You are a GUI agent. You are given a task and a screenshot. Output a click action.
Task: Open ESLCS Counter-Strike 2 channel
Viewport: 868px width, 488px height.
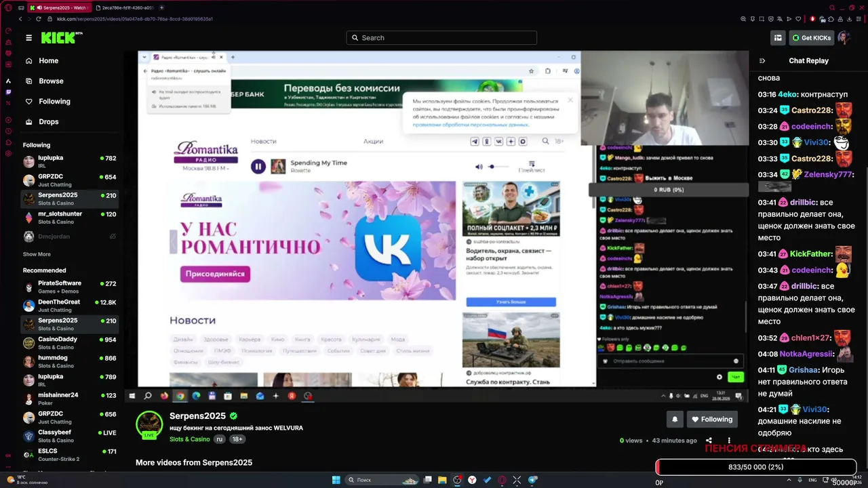(x=69, y=455)
